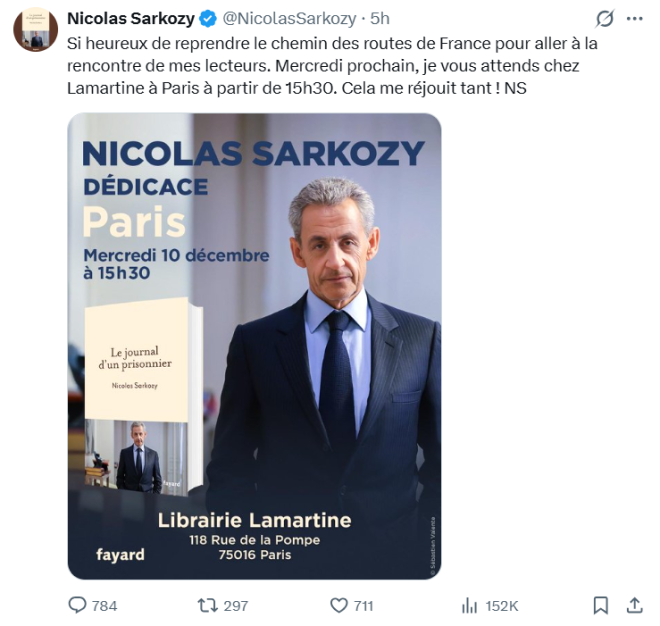Open the view analytics bar chart icon

pos(470,605)
